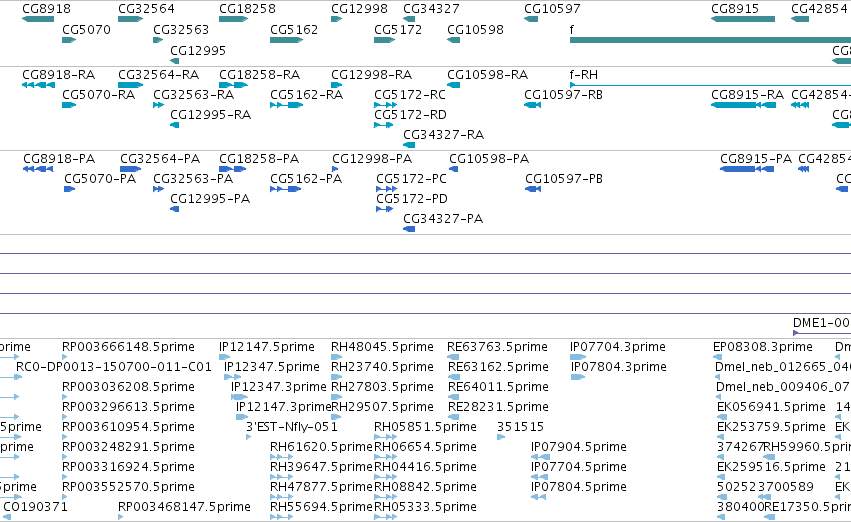The image size is (851, 522).
Task: Click the CG34327 gene label
Action: click(x=431, y=9)
